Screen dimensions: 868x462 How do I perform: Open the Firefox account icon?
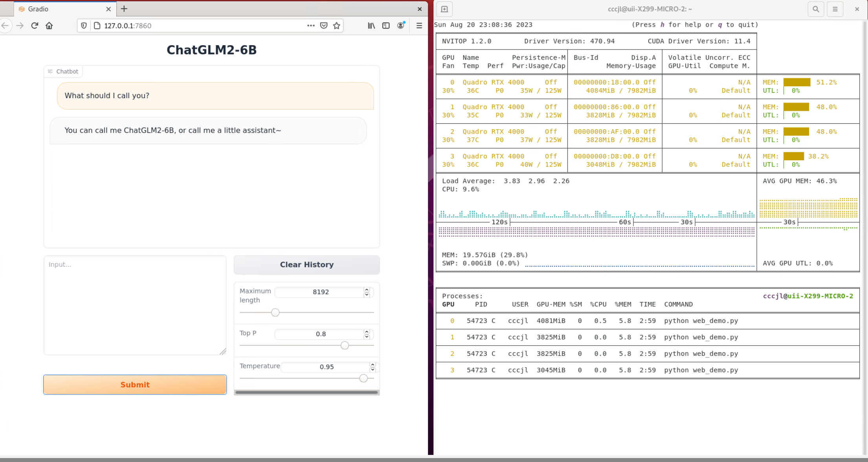pyautogui.click(x=401, y=26)
